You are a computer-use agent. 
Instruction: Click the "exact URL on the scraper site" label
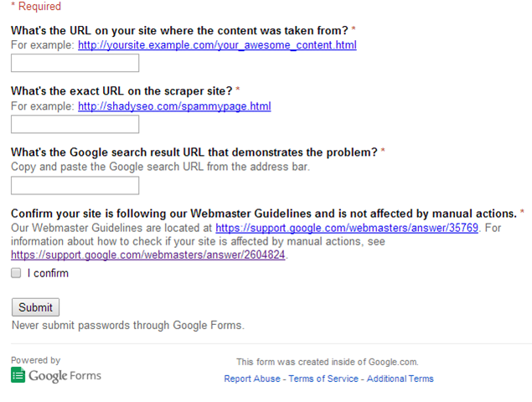tap(121, 90)
